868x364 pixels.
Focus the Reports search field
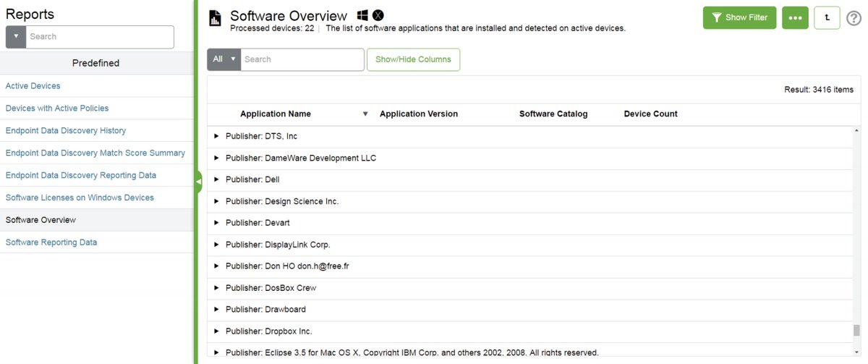pyautogui.click(x=100, y=37)
